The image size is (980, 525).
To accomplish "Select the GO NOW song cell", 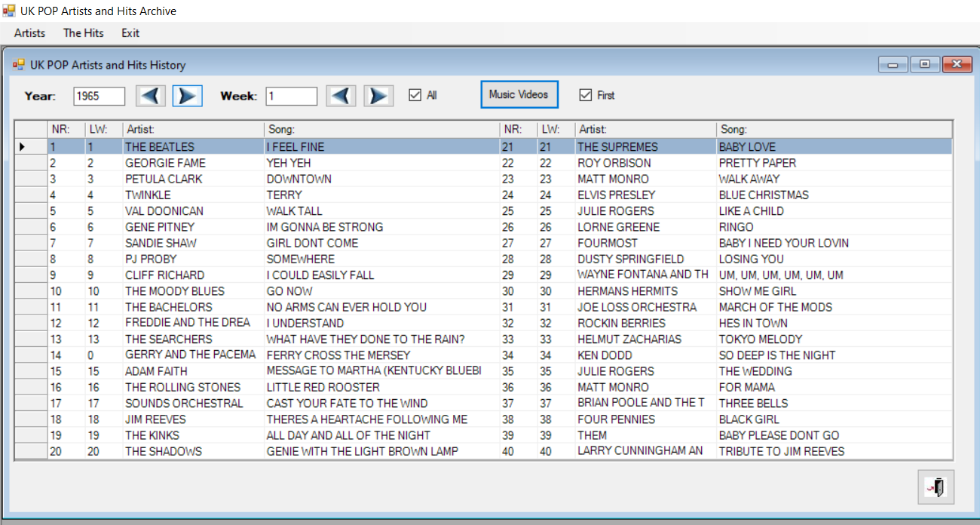I will click(x=381, y=291).
